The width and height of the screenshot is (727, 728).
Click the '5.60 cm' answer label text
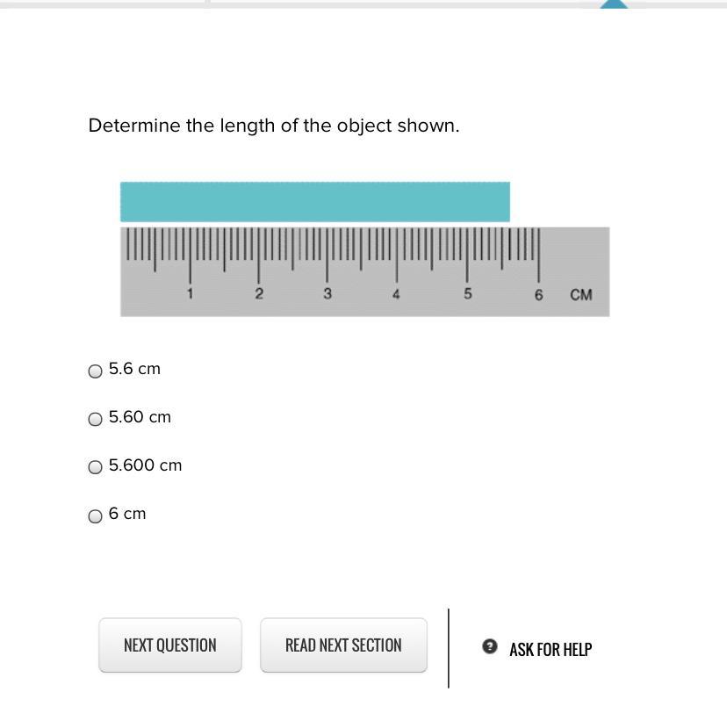[x=140, y=417]
